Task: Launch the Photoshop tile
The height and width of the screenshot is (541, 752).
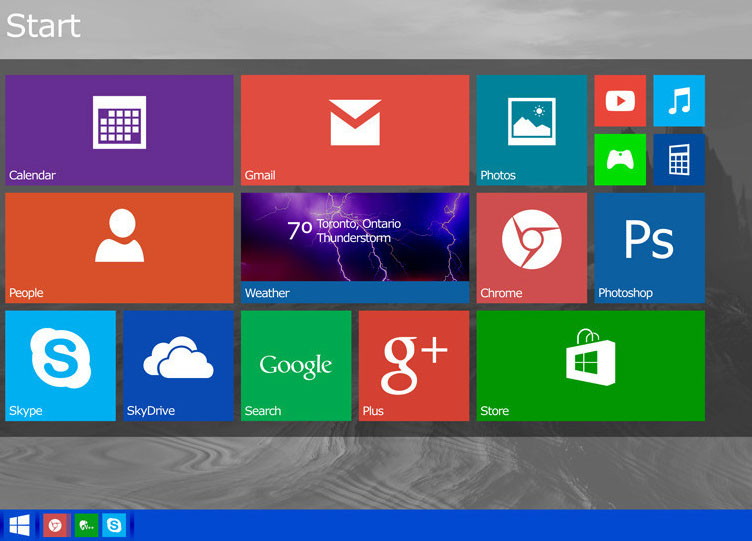Action: click(x=650, y=248)
